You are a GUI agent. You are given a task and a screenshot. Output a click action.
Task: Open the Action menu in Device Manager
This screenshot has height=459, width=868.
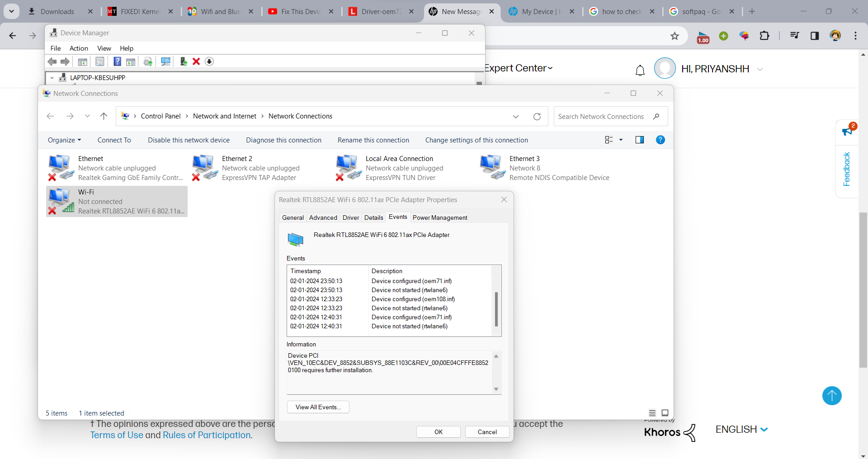point(79,48)
